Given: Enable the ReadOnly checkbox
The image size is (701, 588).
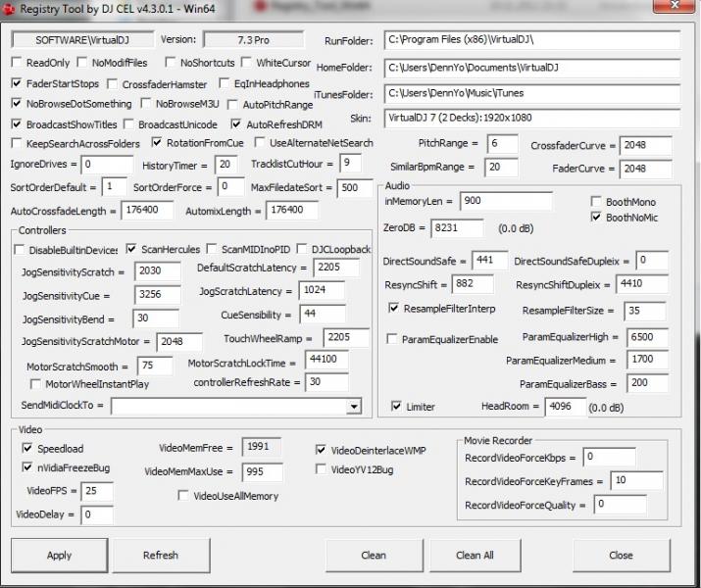Looking at the screenshot, I should pos(17,63).
